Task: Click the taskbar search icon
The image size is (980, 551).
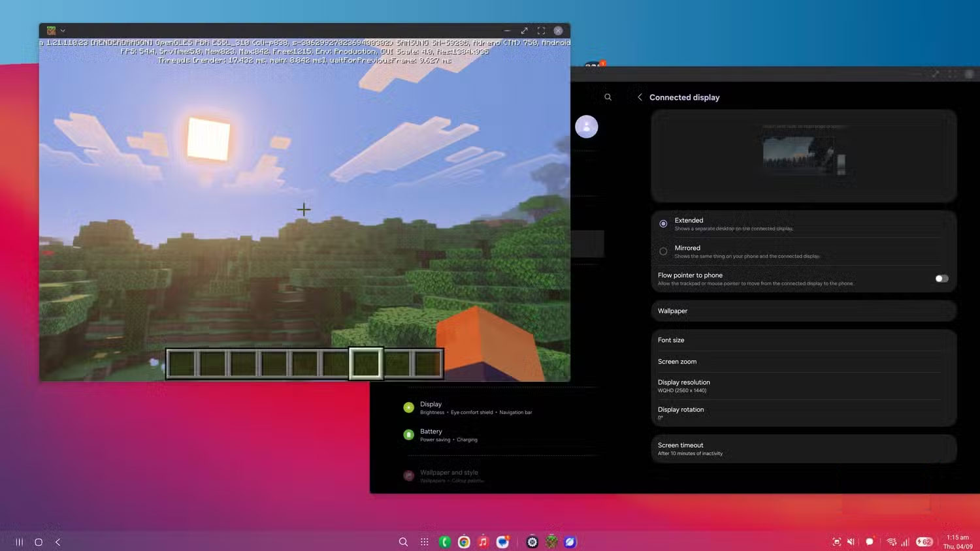Action: point(403,542)
